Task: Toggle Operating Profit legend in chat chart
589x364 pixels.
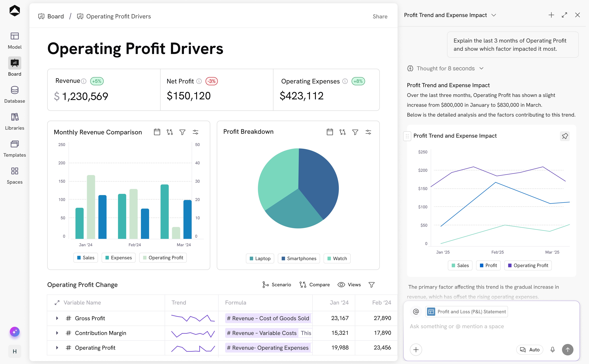Action: pos(528,265)
